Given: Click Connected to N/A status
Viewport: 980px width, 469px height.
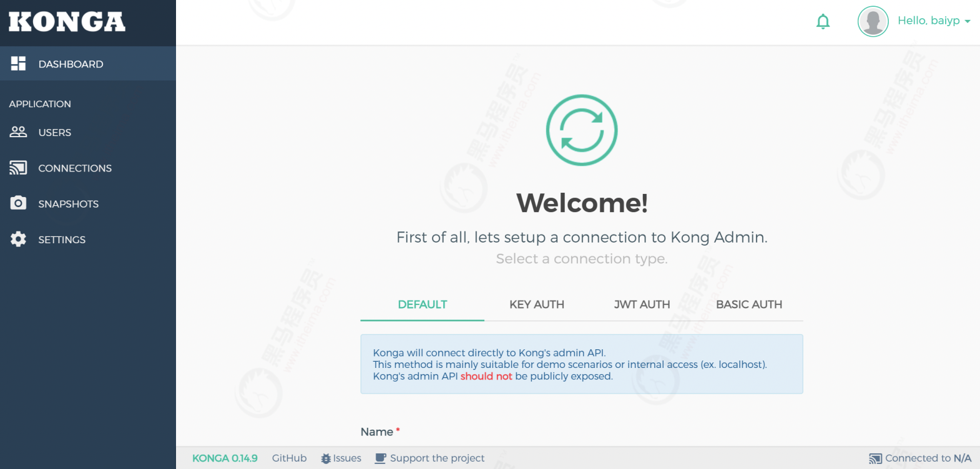Looking at the screenshot, I should point(920,458).
